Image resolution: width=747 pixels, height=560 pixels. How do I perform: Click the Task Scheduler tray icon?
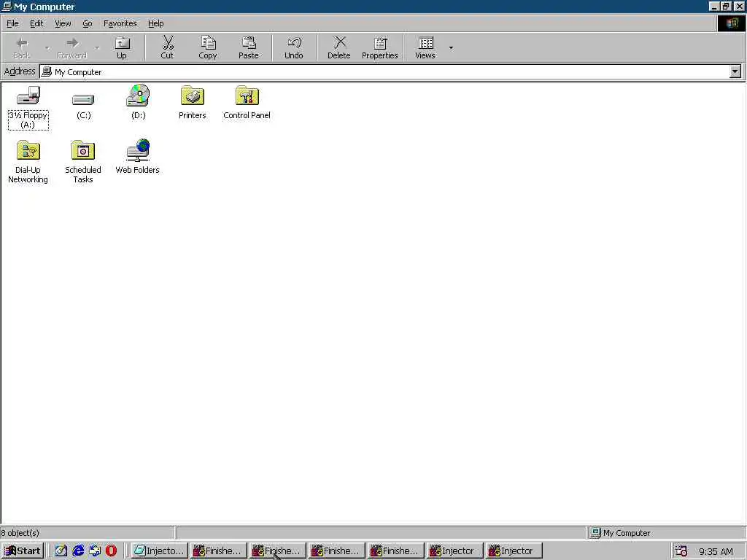[x=681, y=551]
